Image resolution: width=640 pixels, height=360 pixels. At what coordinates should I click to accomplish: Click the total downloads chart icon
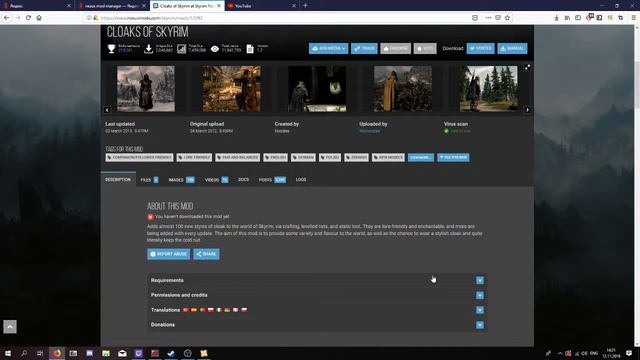coord(181,49)
